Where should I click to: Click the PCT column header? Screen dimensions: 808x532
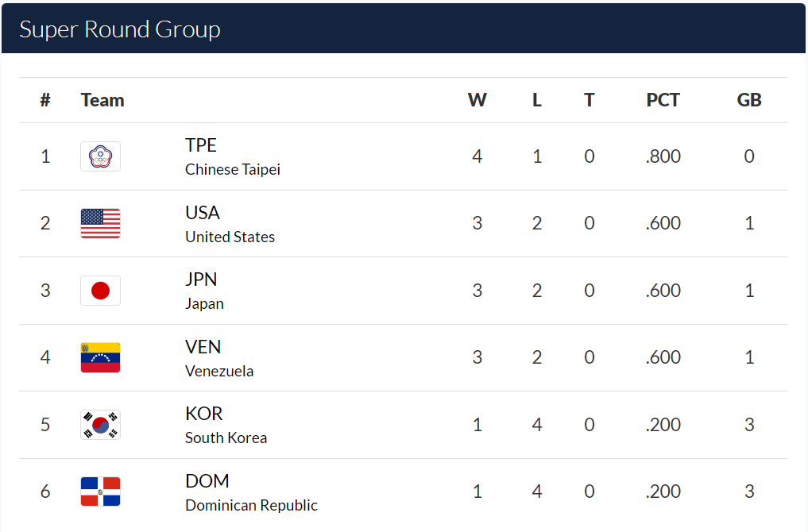663,100
